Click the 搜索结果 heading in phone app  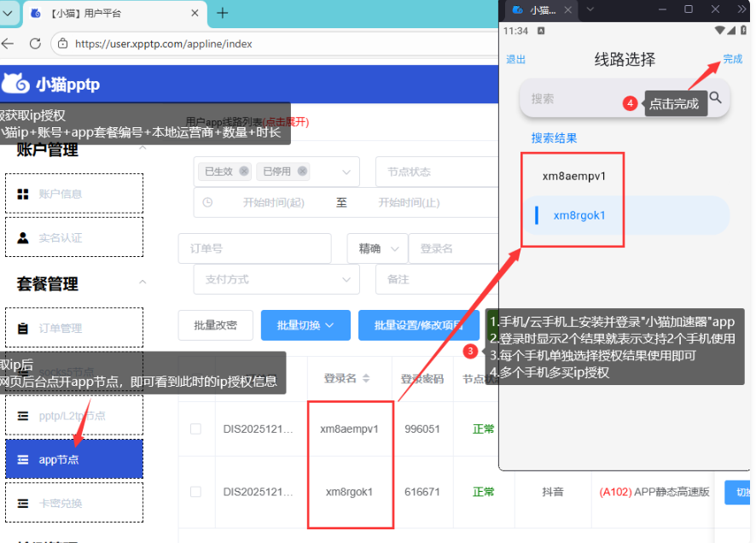(x=554, y=138)
